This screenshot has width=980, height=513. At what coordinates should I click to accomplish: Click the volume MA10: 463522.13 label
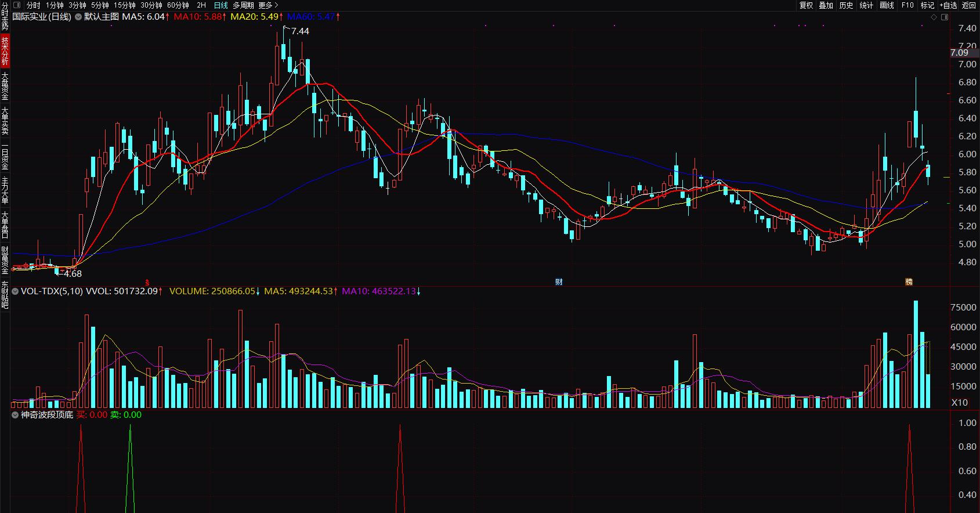coord(381,291)
